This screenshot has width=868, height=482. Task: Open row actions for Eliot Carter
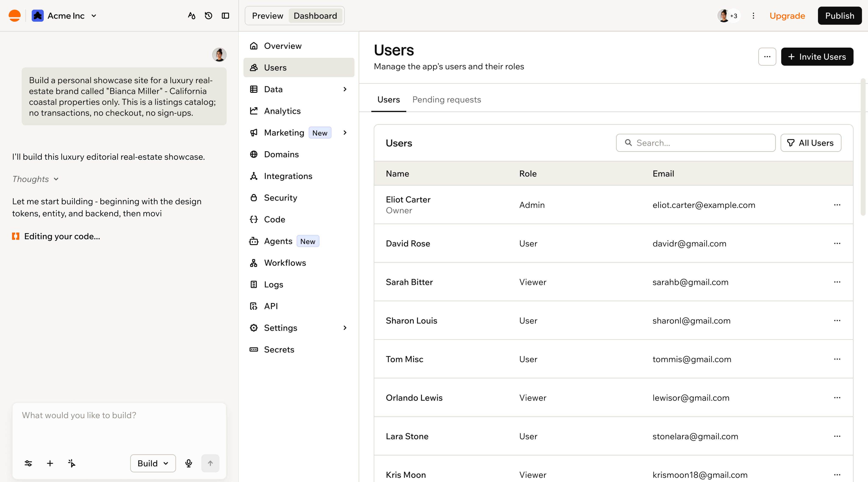pyautogui.click(x=837, y=205)
